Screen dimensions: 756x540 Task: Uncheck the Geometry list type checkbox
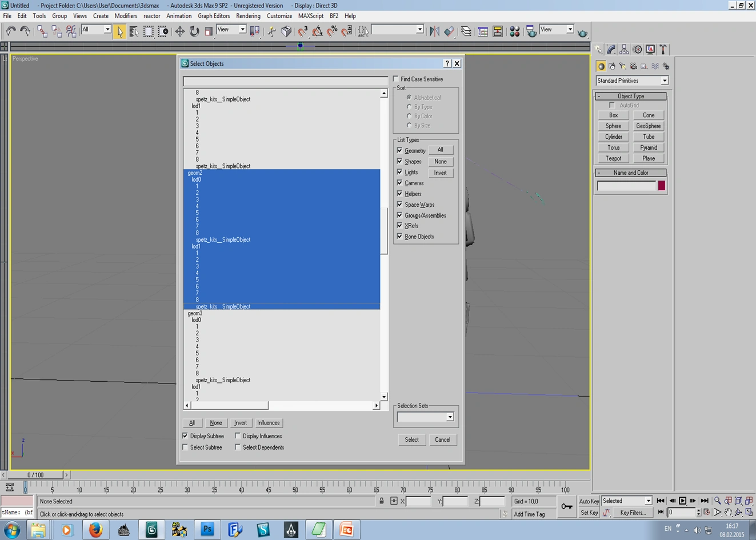pos(400,150)
